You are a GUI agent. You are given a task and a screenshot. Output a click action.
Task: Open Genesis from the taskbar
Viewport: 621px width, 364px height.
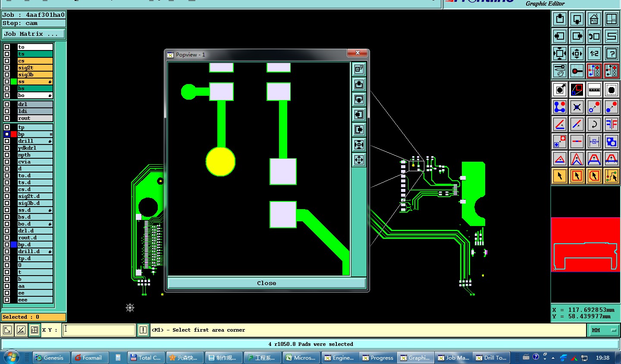(52, 358)
